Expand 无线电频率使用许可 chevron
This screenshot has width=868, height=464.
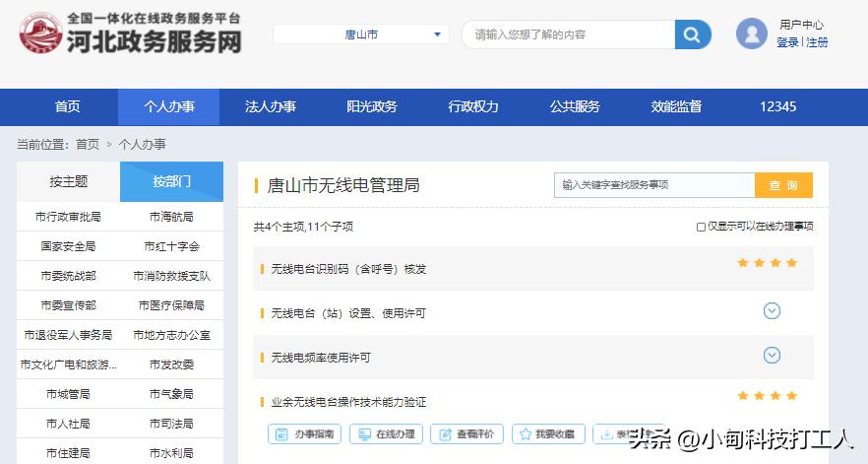[x=772, y=355]
